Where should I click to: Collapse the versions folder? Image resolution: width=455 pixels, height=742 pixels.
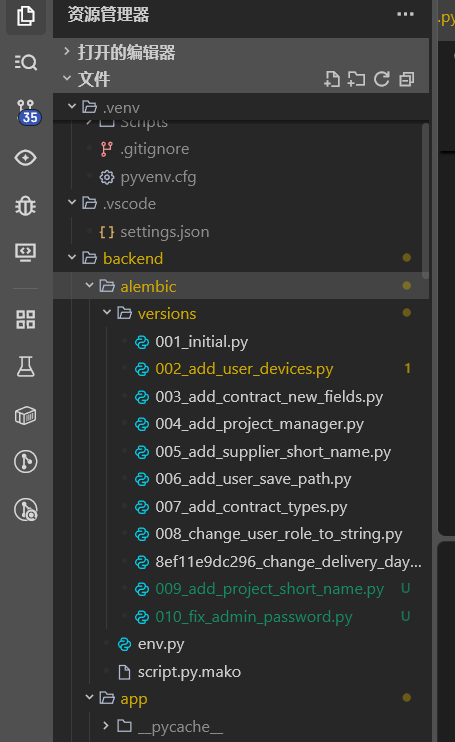pos(107,313)
